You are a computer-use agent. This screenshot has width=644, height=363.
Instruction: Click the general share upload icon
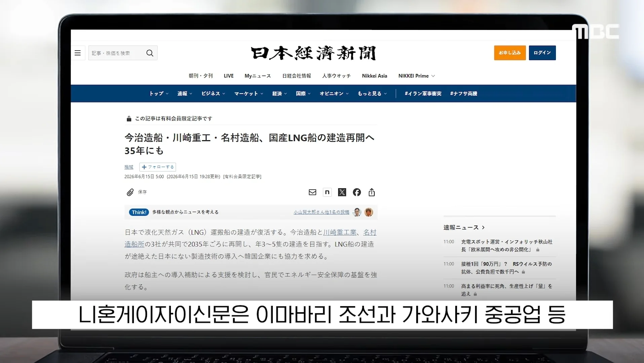click(x=372, y=192)
